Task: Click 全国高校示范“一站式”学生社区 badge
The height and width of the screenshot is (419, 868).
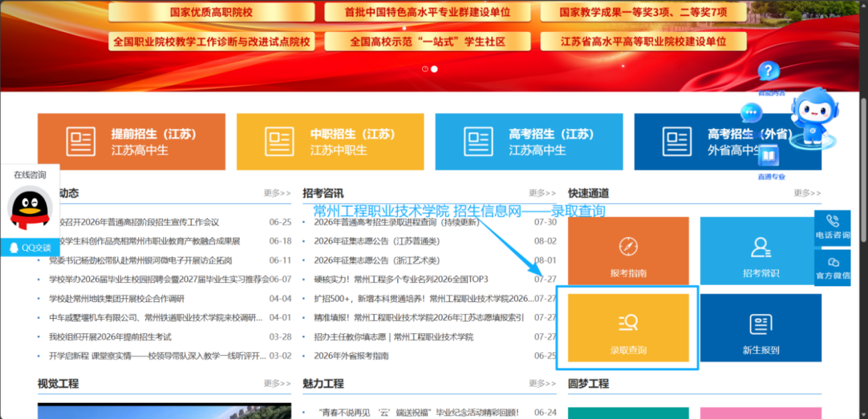Action: click(x=427, y=41)
